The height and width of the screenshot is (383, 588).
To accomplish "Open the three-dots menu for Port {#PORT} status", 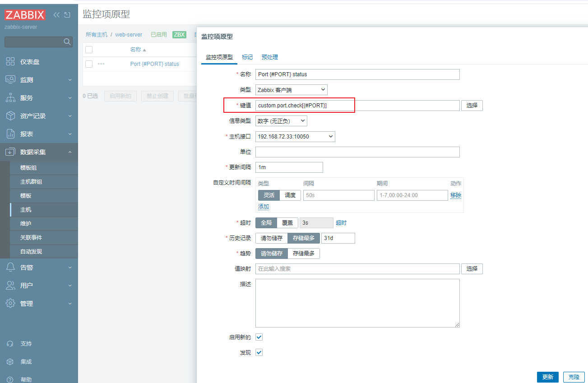I will point(101,64).
